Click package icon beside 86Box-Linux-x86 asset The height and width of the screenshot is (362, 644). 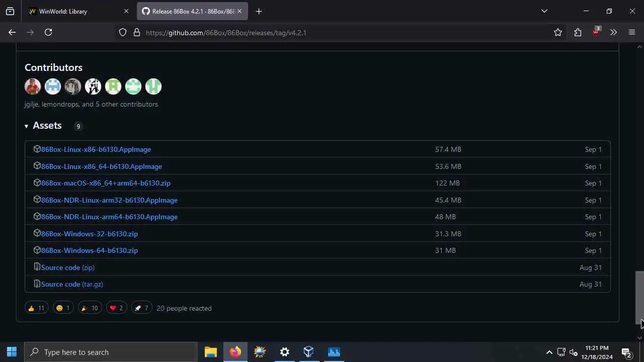(x=37, y=149)
